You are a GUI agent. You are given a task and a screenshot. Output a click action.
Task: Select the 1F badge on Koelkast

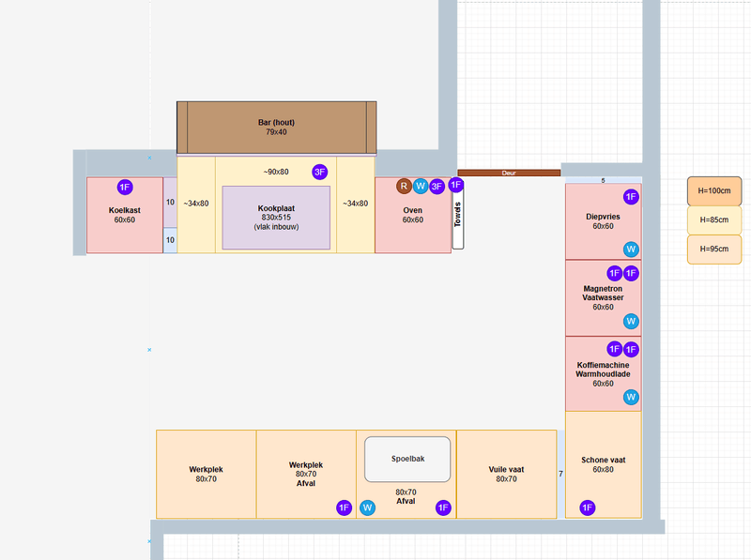pos(125,188)
